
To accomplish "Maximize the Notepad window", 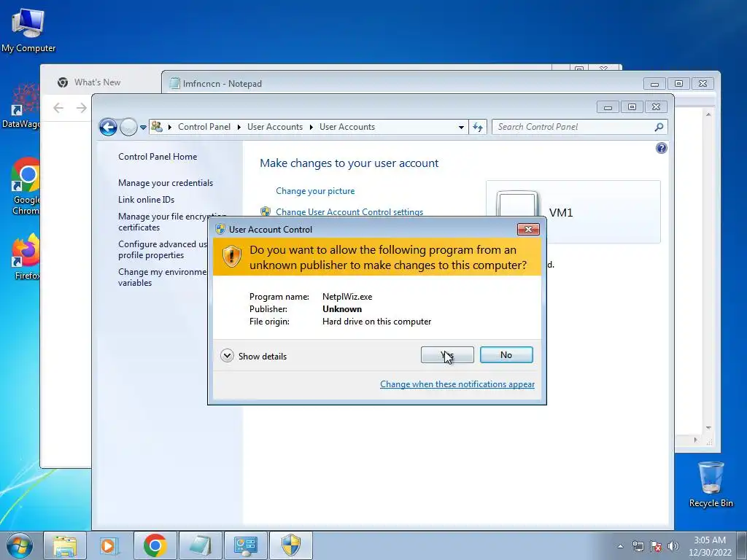I will click(x=678, y=84).
